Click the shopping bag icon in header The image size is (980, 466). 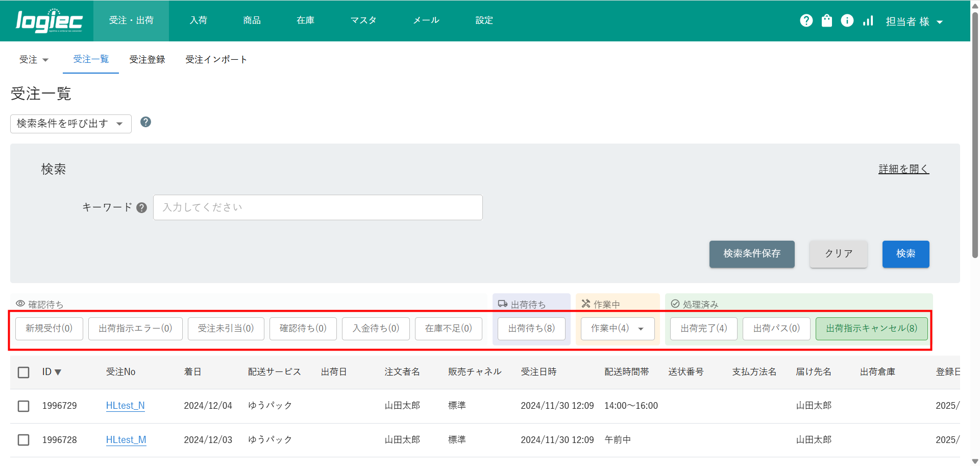point(826,20)
